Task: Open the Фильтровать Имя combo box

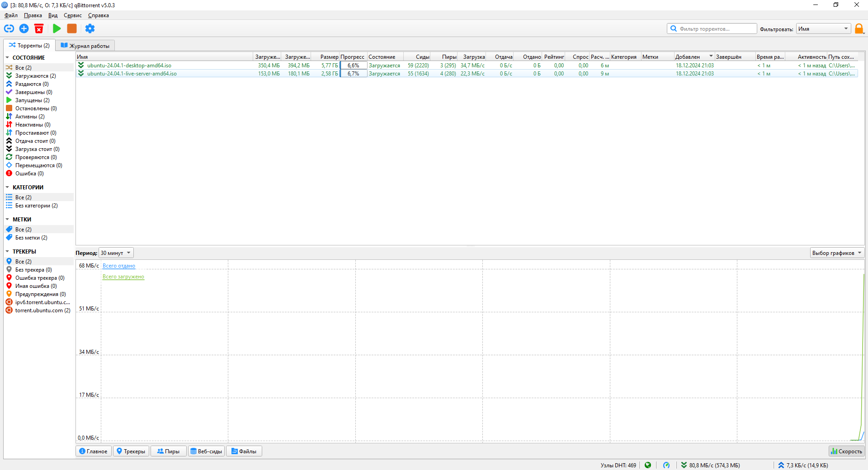Action: 823,29
